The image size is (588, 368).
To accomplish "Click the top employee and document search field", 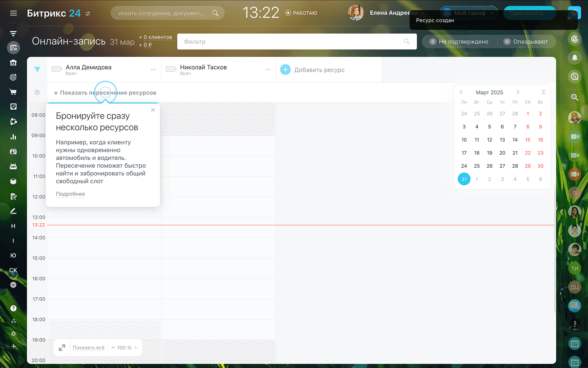I will pyautogui.click(x=167, y=13).
